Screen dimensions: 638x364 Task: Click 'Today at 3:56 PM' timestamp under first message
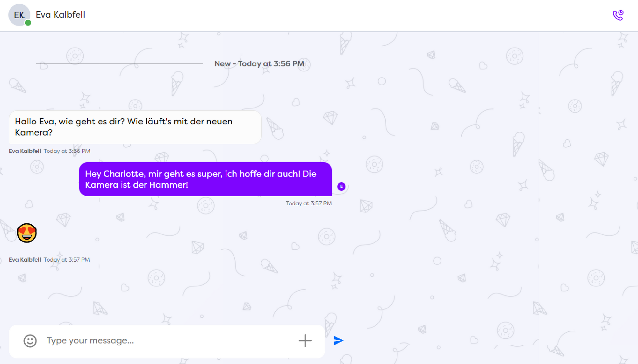tap(67, 151)
